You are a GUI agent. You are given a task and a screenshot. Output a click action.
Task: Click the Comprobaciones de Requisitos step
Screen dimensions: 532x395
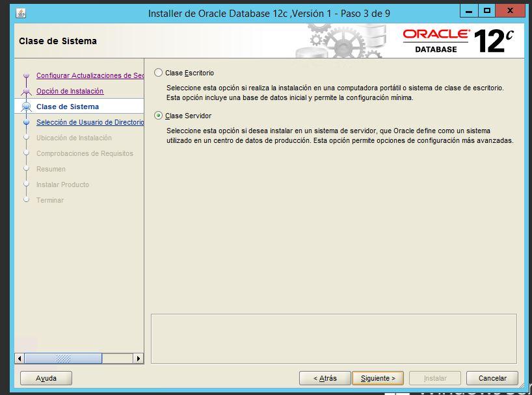[x=85, y=153]
